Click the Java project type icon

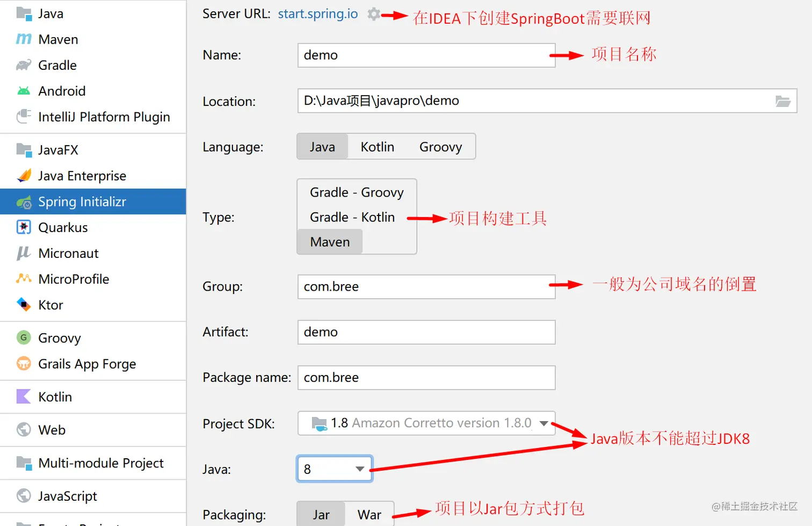coord(24,13)
